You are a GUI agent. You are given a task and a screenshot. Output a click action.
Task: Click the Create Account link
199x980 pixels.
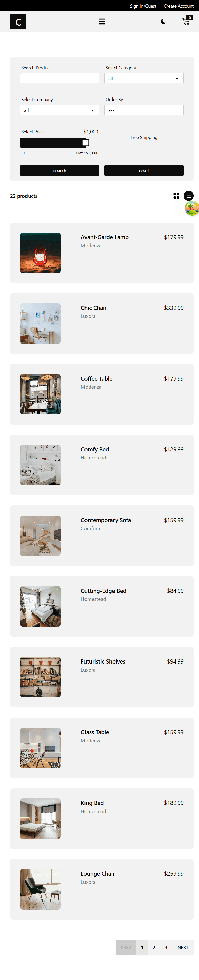[179, 6]
